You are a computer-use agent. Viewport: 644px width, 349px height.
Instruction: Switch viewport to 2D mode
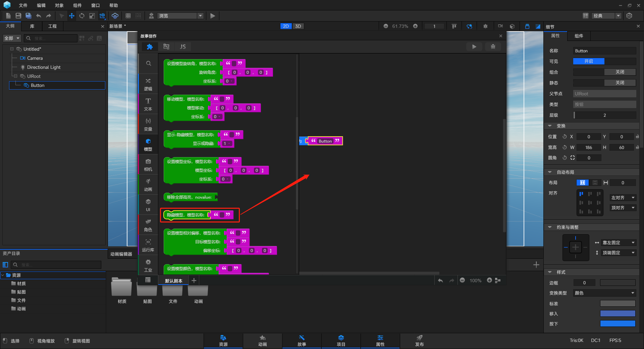click(x=286, y=26)
